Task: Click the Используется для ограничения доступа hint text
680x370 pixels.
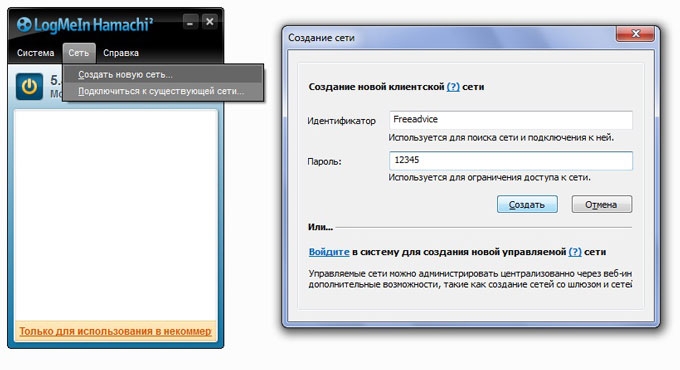Action: [489, 177]
